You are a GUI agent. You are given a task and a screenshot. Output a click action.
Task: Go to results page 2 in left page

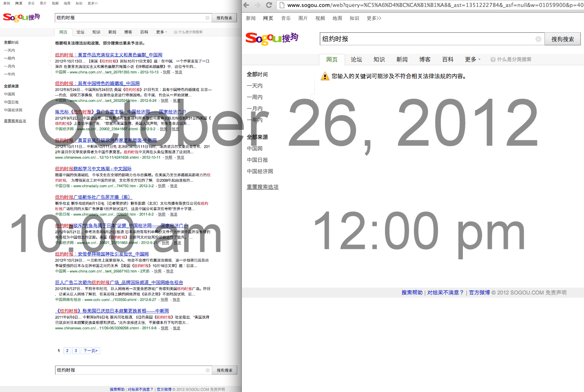click(67, 351)
